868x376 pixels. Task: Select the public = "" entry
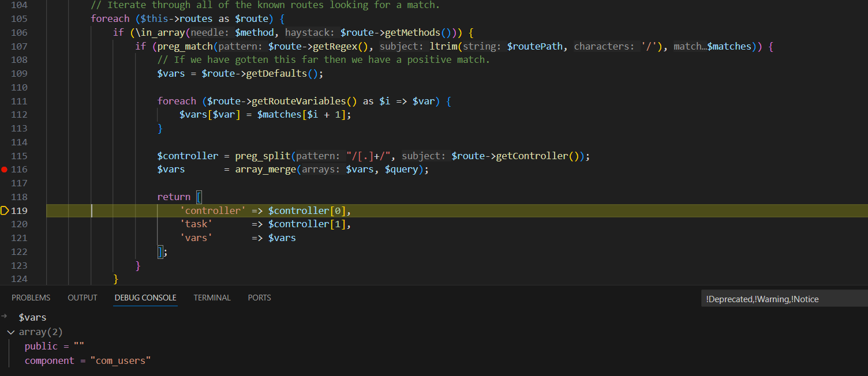(x=55, y=346)
